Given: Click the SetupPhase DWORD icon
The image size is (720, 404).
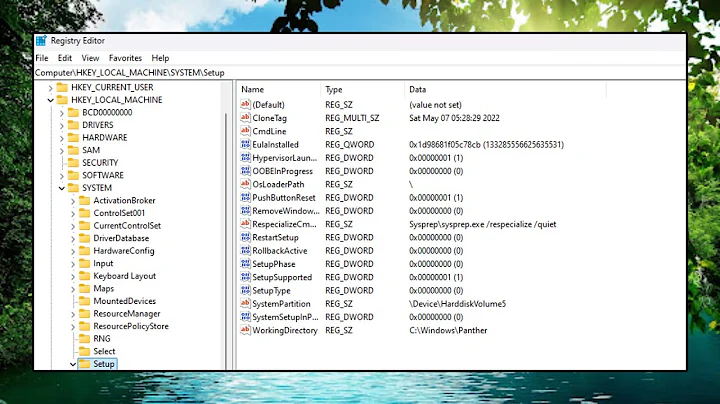Looking at the screenshot, I should [245, 264].
